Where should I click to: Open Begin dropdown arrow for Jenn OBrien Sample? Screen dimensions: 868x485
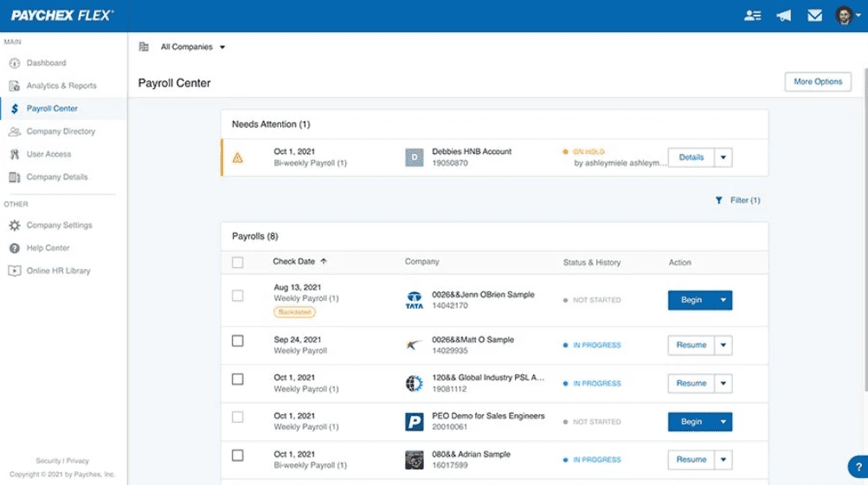(x=723, y=300)
